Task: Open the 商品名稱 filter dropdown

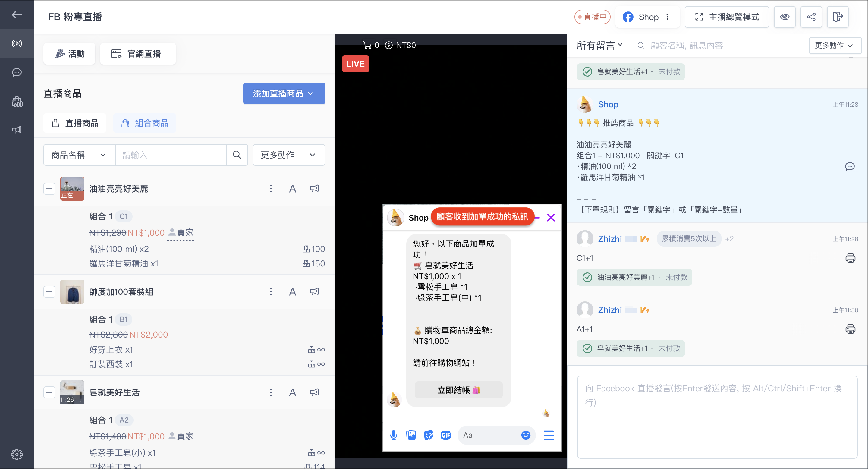Action: pos(79,155)
